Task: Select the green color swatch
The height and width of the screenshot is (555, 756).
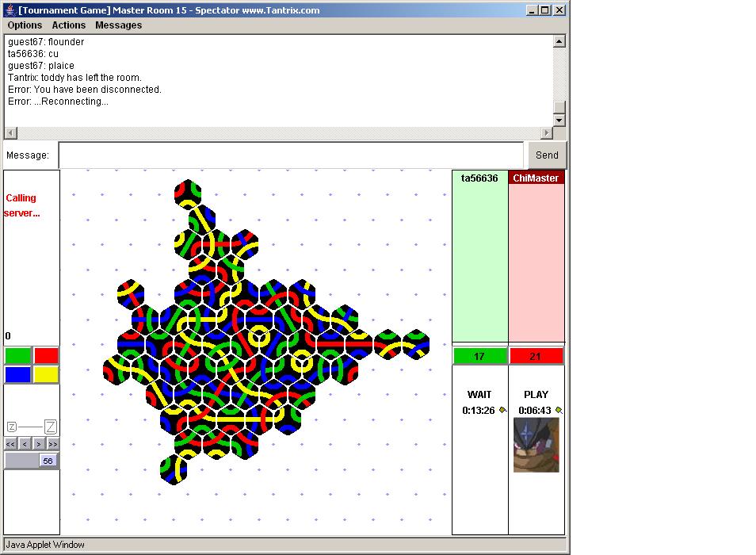Action: [x=17, y=356]
